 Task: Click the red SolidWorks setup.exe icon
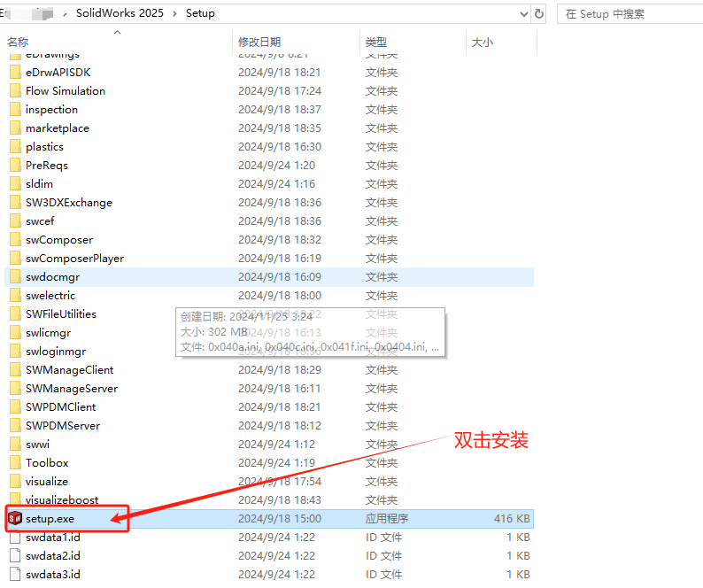coord(14,518)
